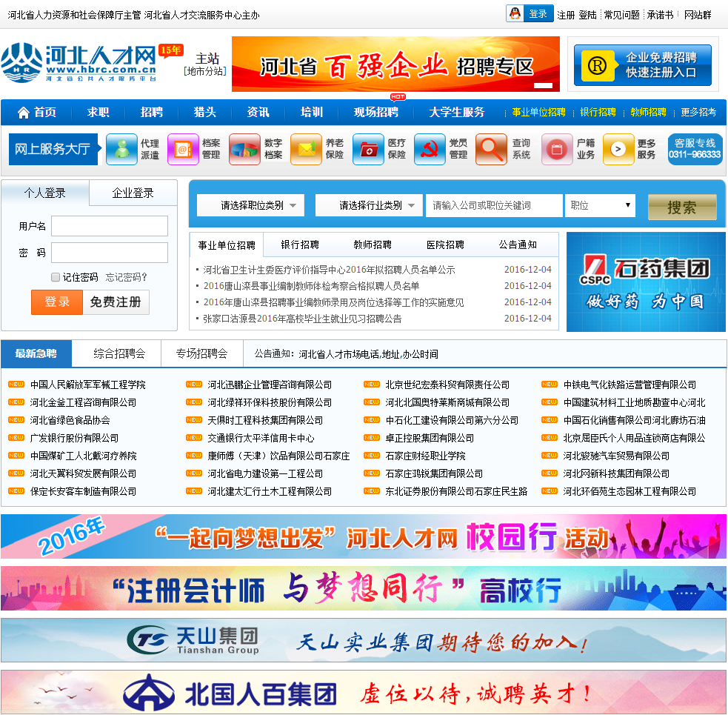This screenshot has width=728, height=715.
Task: Open the 查询系统 magnifier icon
Action: click(x=491, y=149)
